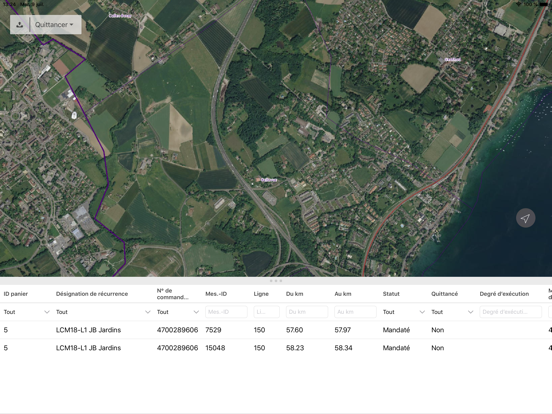Expand the ID panier filter dropdown
Screen dimensions: 552x414
[x=26, y=312]
